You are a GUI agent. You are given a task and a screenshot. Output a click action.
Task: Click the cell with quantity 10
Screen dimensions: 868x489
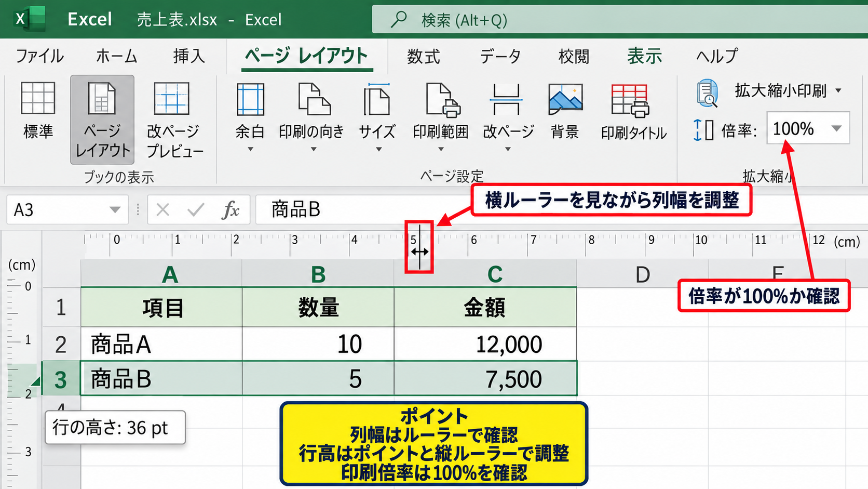(318, 344)
